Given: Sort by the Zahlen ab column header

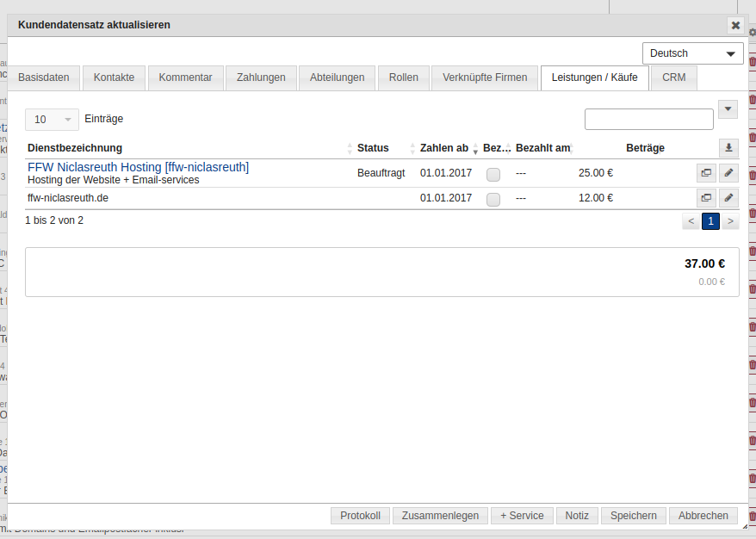Looking at the screenshot, I should click(444, 148).
